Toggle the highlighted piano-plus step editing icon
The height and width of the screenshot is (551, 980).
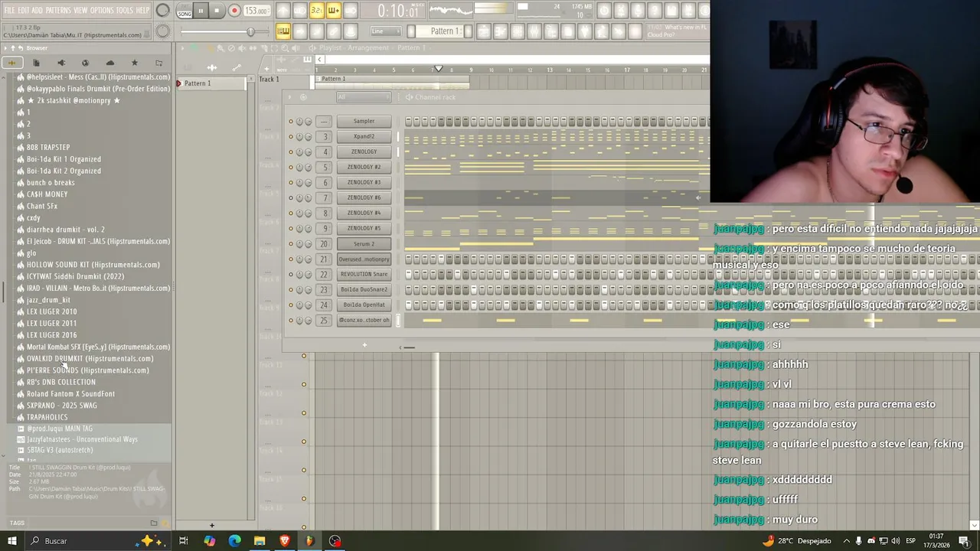333,11
